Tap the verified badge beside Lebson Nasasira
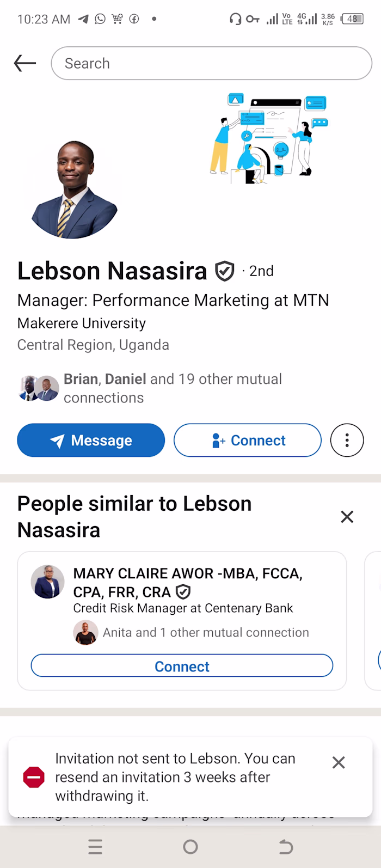This screenshot has height=868, width=381. (x=225, y=271)
